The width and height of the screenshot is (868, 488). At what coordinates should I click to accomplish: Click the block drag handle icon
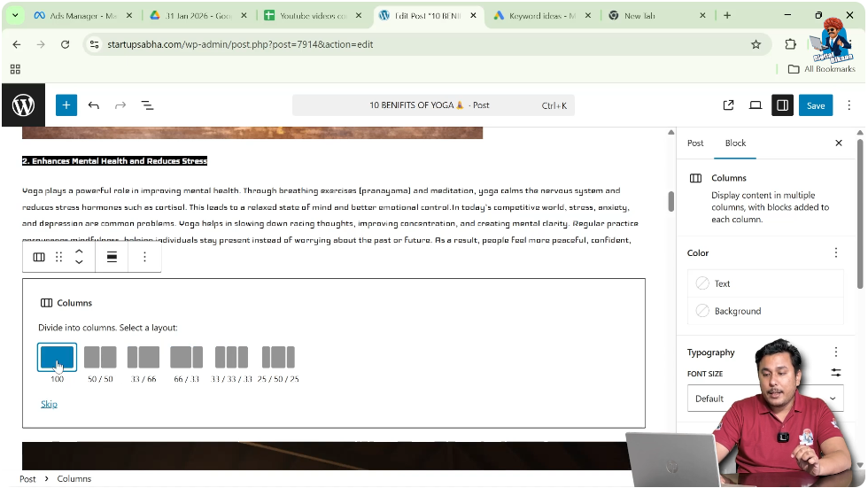pyautogui.click(x=58, y=257)
